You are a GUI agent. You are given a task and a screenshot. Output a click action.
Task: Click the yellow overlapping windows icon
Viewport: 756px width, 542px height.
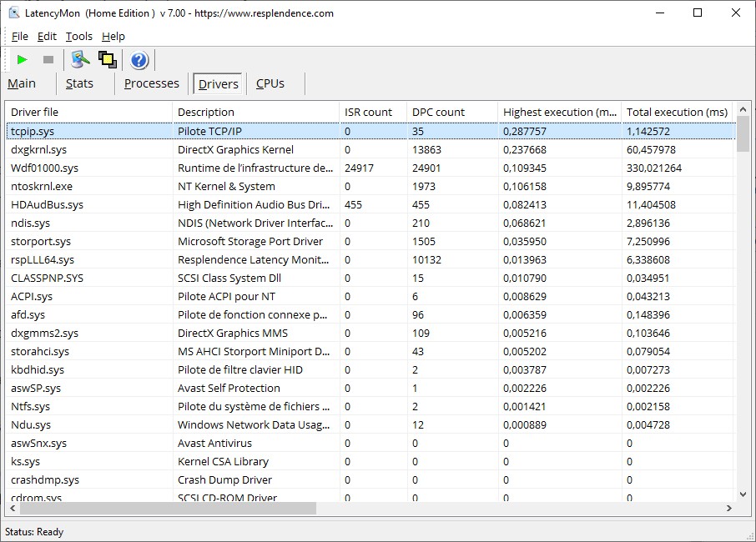[106, 59]
